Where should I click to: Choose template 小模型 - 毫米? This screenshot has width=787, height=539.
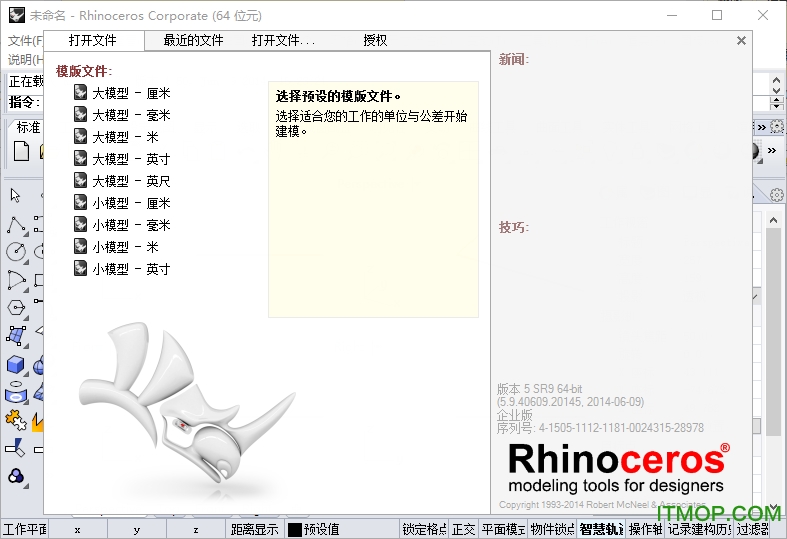click(x=131, y=225)
